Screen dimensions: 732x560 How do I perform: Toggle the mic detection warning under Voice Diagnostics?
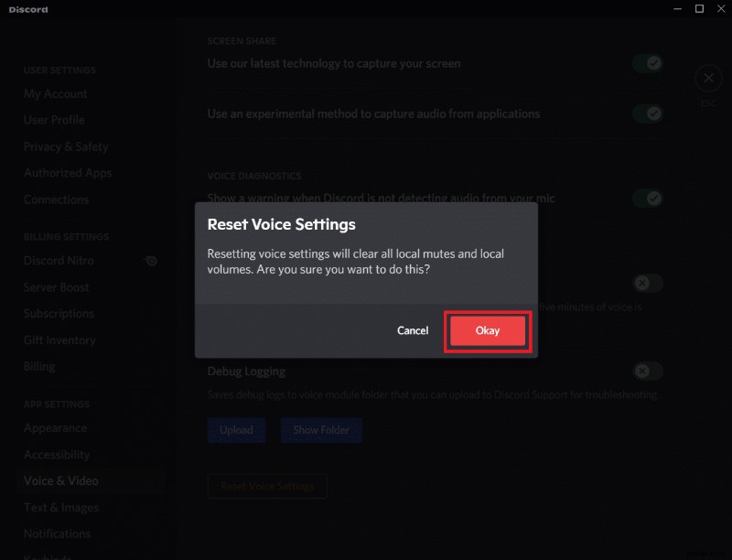pos(648,199)
